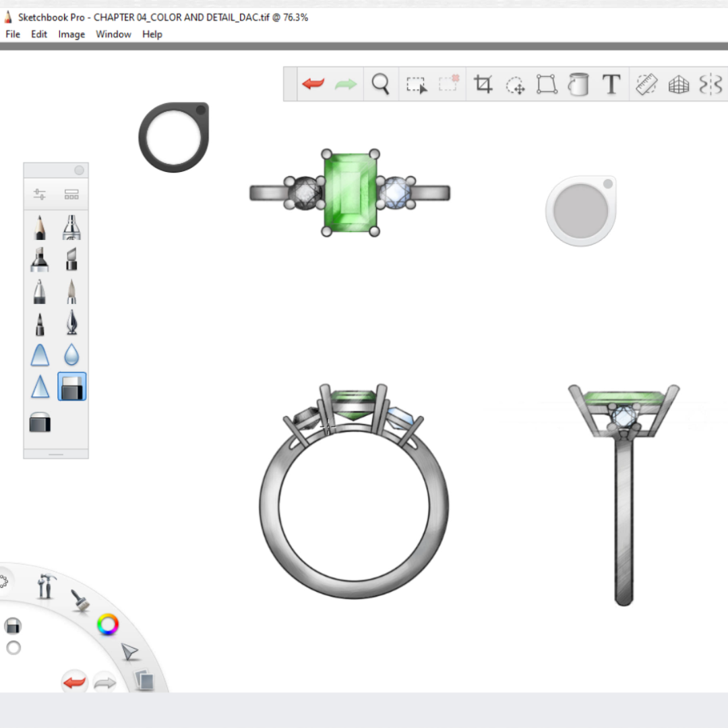Select the Ballpoint pen brush
The image size is (728, 728).
coord(40,291)
